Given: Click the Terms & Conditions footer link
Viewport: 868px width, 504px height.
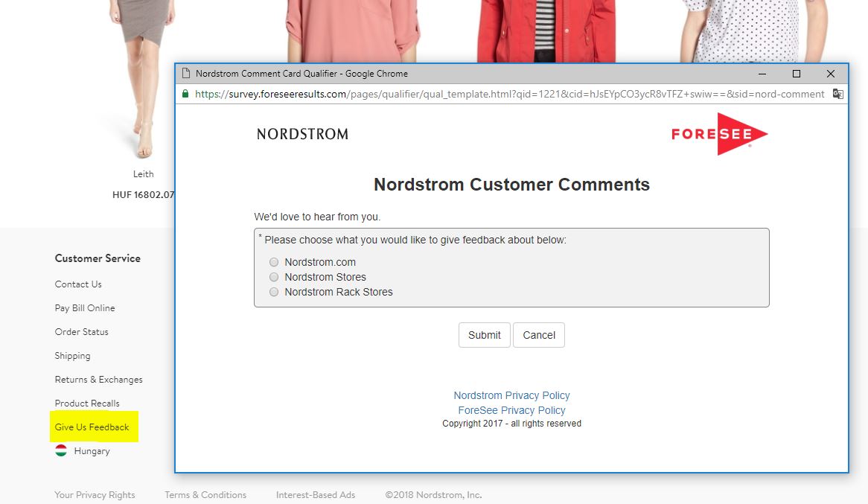Looking at the screenshot, I should point(205,494).
